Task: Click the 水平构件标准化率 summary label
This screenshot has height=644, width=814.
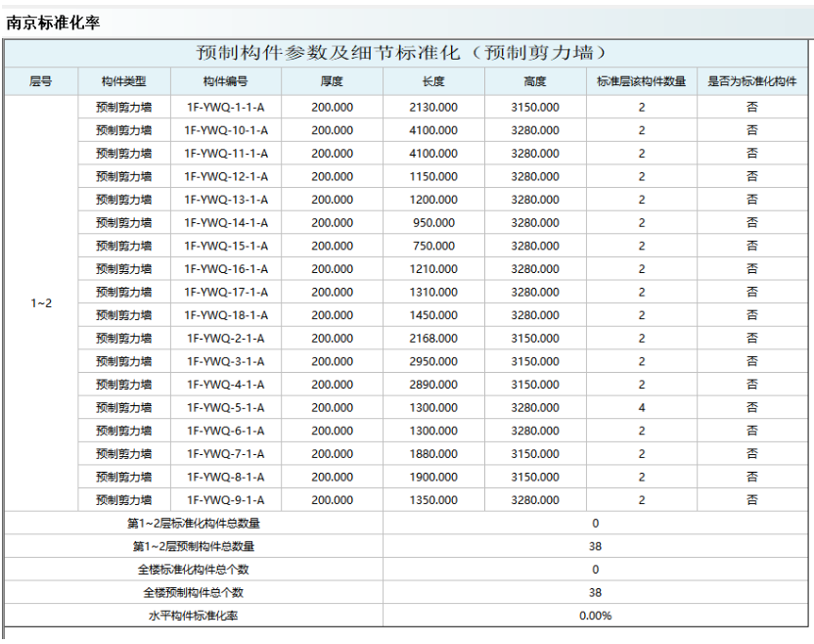Action: coord(194,616)
